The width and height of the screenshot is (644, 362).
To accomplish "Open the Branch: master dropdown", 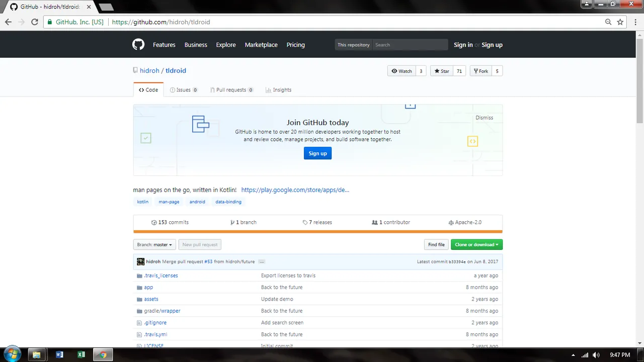I will (154, 245).
